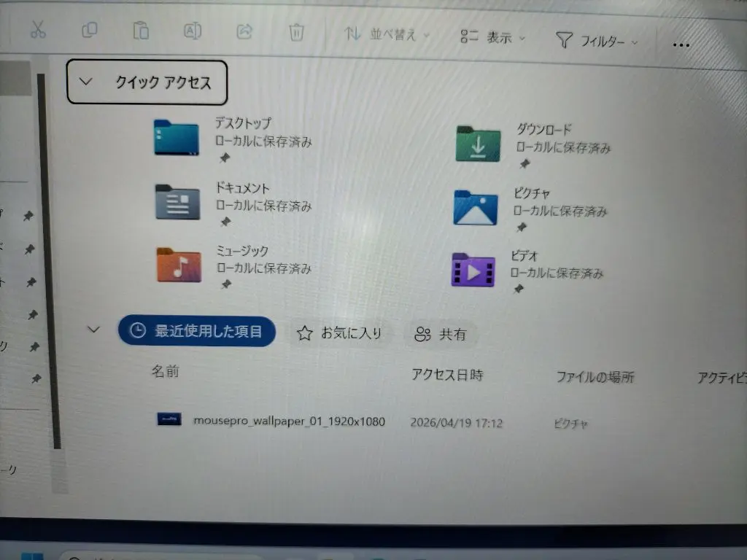Open the デスクトップ folder
This screenshot has height=560, width=747.
point(177,137)
